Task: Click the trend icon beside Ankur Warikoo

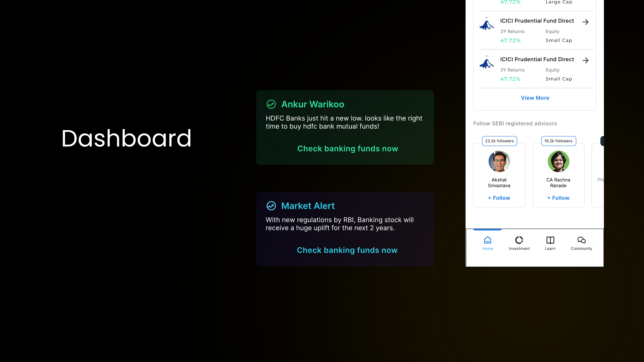Action: (271, 104)
